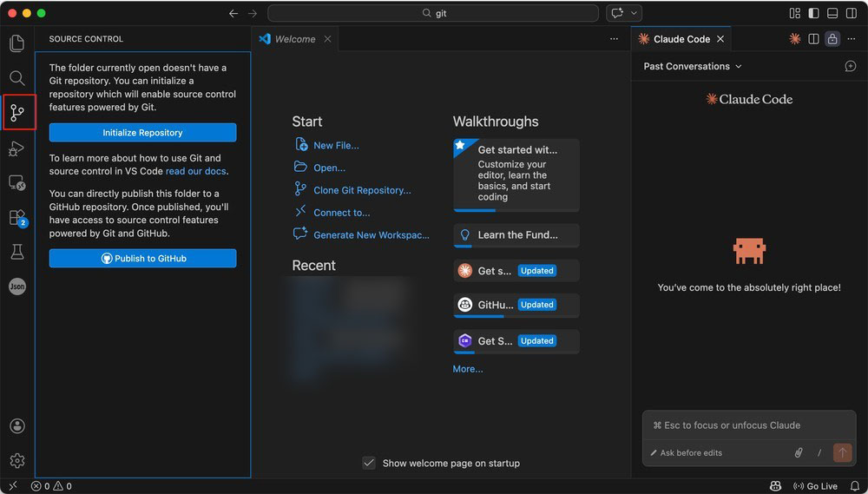Screen dimensions: 868x494
Task: Open the Run and Debug view
Action: [x=17, y=148]
